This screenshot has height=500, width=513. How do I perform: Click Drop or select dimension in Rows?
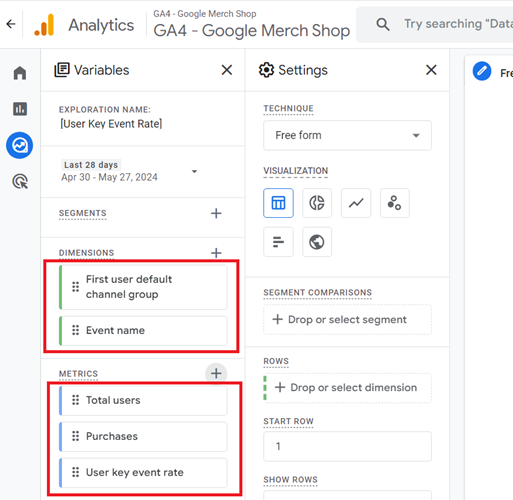pos(347,388)
